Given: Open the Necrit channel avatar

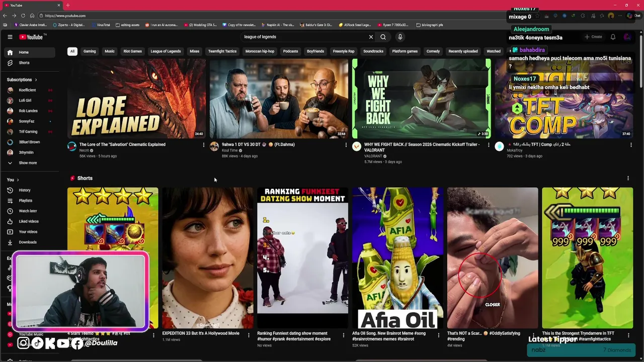Looking at the screenshot, I should 72,146.
